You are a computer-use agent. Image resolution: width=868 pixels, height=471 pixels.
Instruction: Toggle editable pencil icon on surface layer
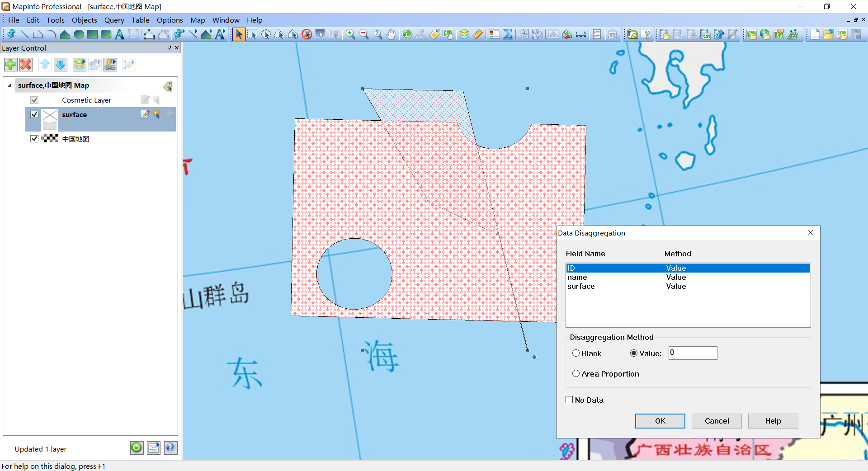pos(145,114)
